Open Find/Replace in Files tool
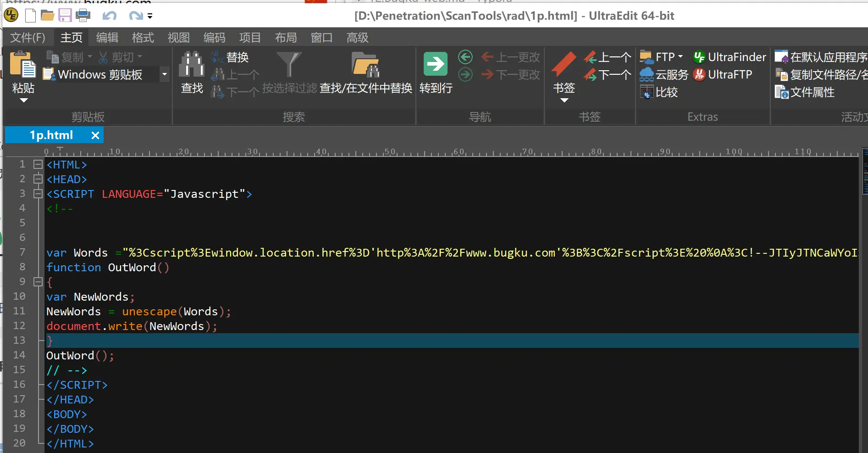 pos(365,65)
